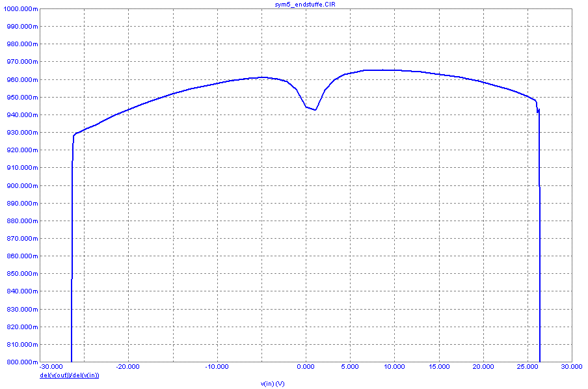Click the 910.000m y-axis value

coord(23,168)
